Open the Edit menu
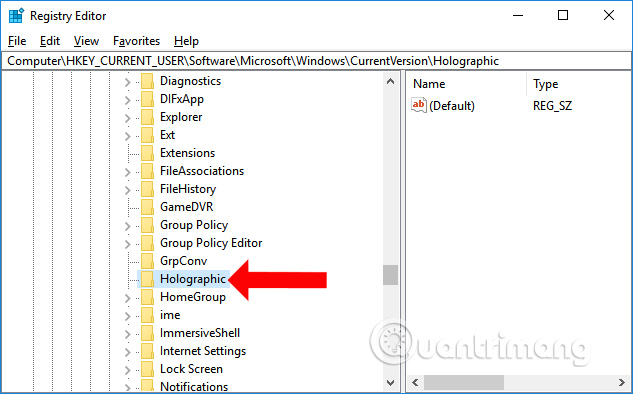 tap(50, 41)
